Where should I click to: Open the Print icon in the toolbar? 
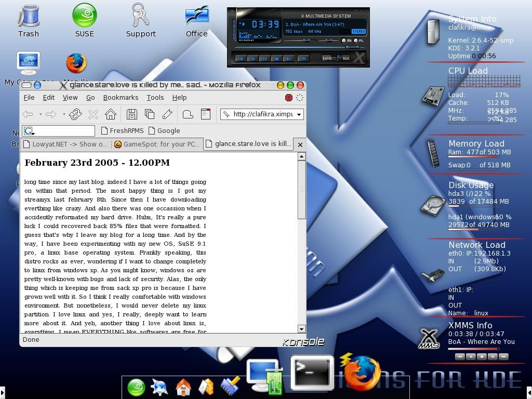pyautogui.click(x=188, y=115)
